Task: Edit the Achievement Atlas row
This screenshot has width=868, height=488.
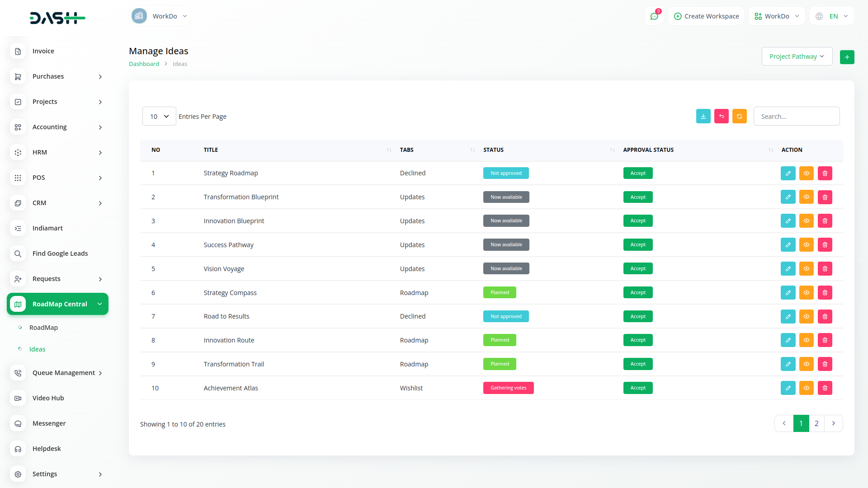Action: point(788,388)
